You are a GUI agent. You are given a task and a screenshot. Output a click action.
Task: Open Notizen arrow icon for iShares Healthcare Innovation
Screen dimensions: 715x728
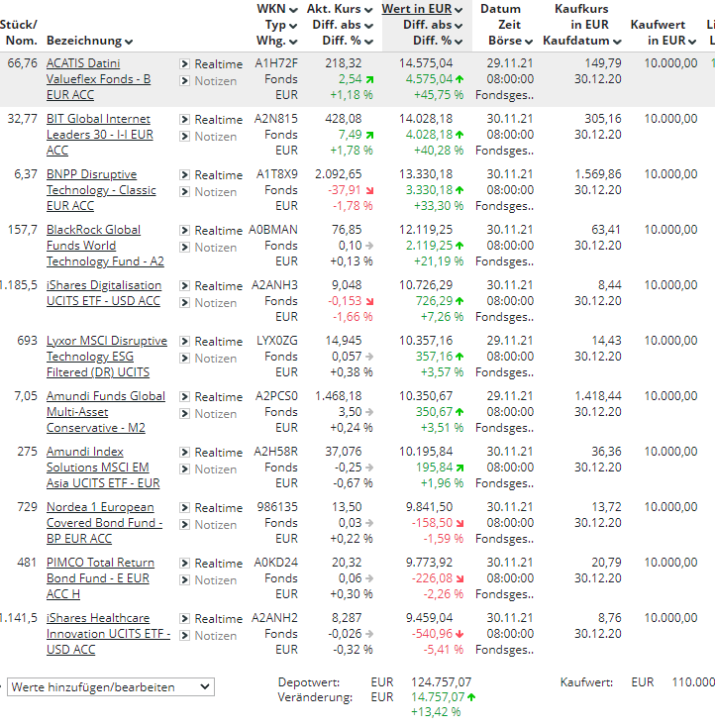(184, 636)
